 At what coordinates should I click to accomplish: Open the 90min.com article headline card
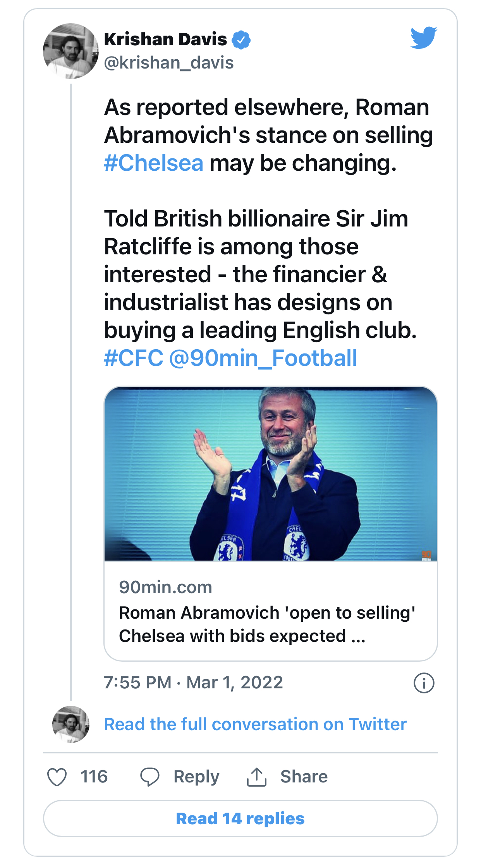[x=270, y=612]
